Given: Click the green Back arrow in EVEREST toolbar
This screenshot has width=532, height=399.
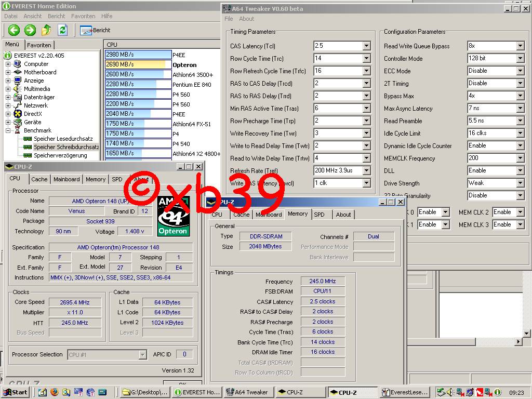Looking at the screenshot, I should point(14,30).
